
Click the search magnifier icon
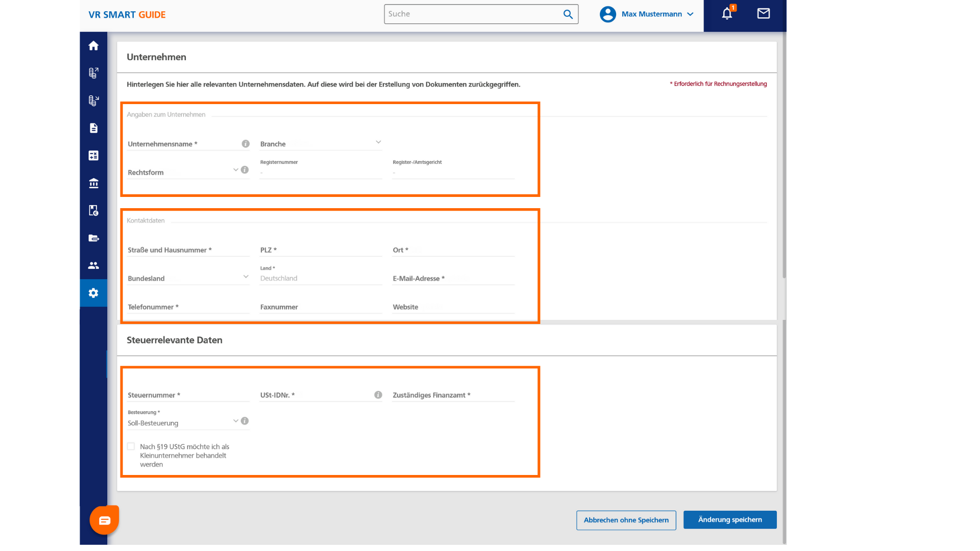pos(568,14)
